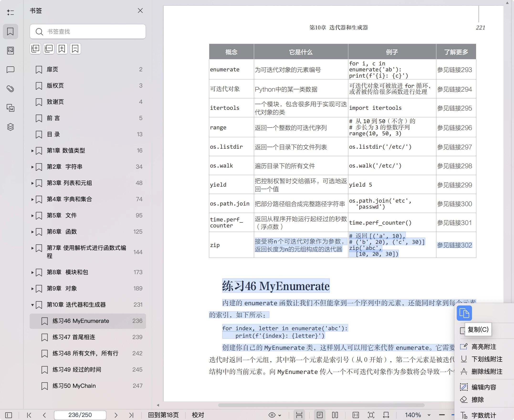Screen dimensions: 514x420
Task: Click the 校对 proofreading button
Action: (x=198, y=415)
